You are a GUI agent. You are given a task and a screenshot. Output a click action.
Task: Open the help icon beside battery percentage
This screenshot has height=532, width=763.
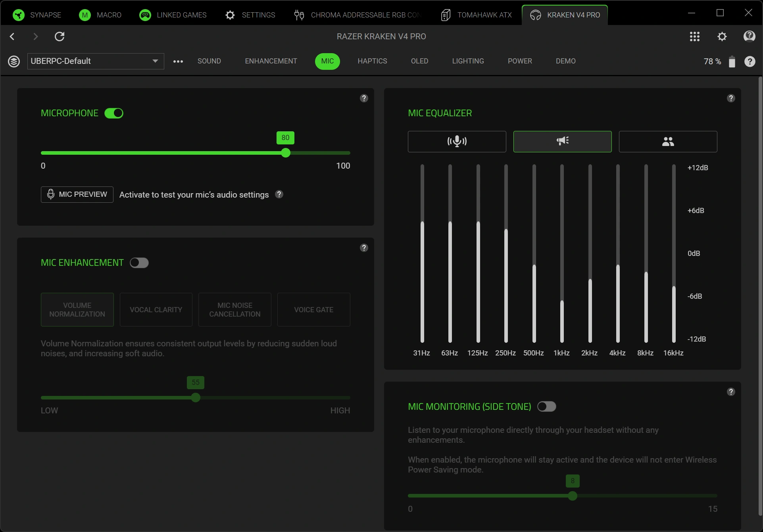pos(750,61)
